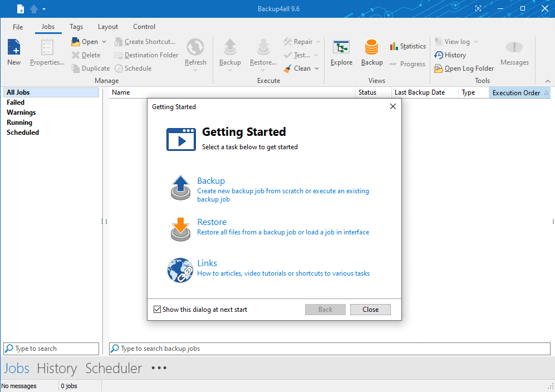Switch to Layout ribbon tab
555x392 pixels.
pyautogui.click(x=108, y=27)
